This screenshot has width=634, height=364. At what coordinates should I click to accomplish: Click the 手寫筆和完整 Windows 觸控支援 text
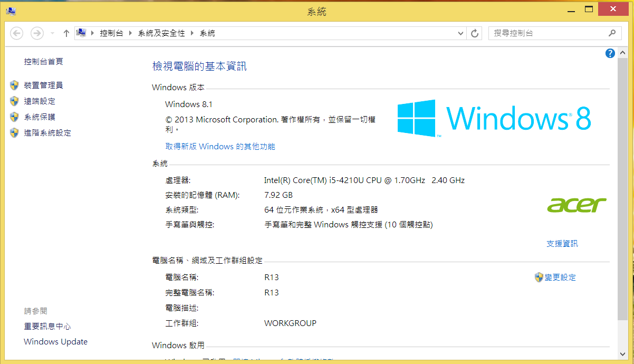pyautogui.click(x=349, y=224)
